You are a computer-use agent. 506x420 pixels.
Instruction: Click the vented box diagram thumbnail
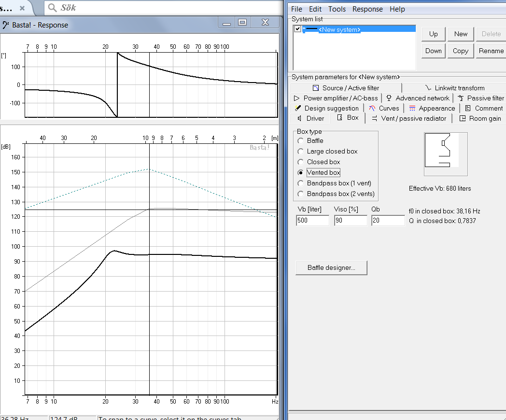point(446,154)
